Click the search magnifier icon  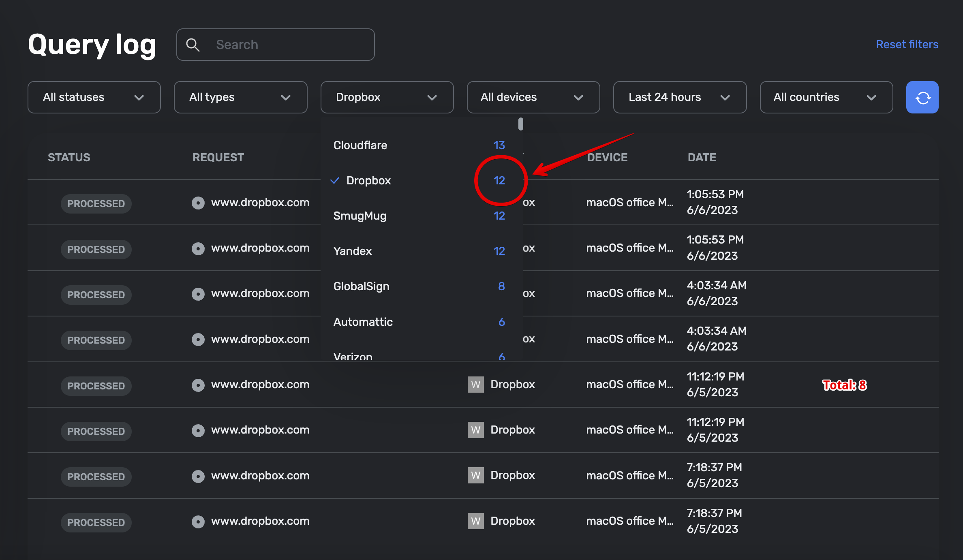193,45
